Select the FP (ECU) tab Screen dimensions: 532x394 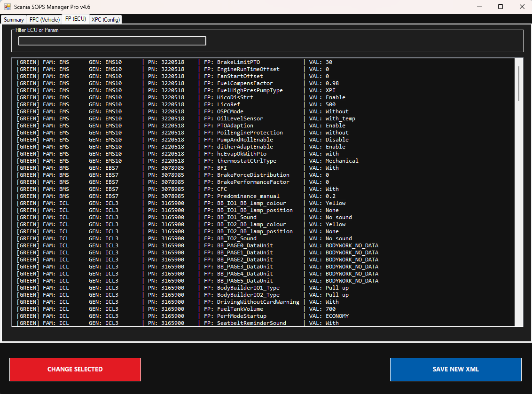[76, 19]
